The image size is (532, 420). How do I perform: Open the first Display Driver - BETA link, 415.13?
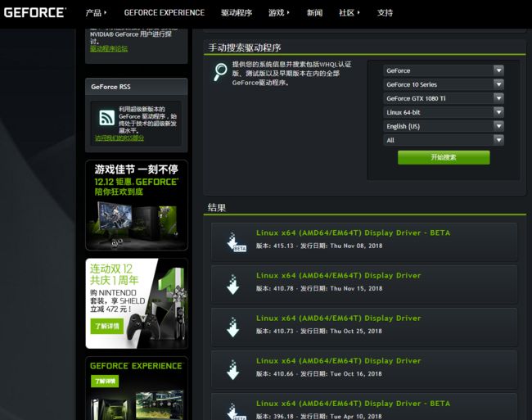click(x=354, y=233)
